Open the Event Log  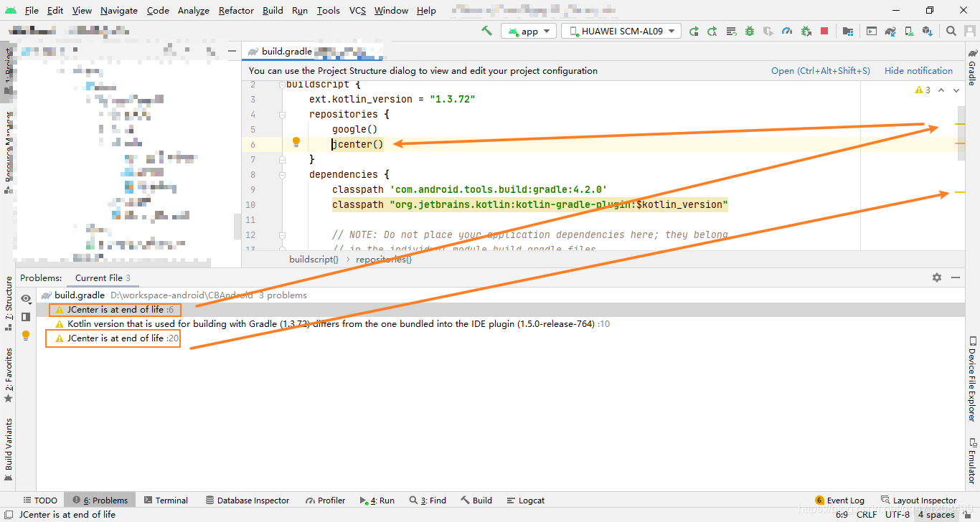839,500
